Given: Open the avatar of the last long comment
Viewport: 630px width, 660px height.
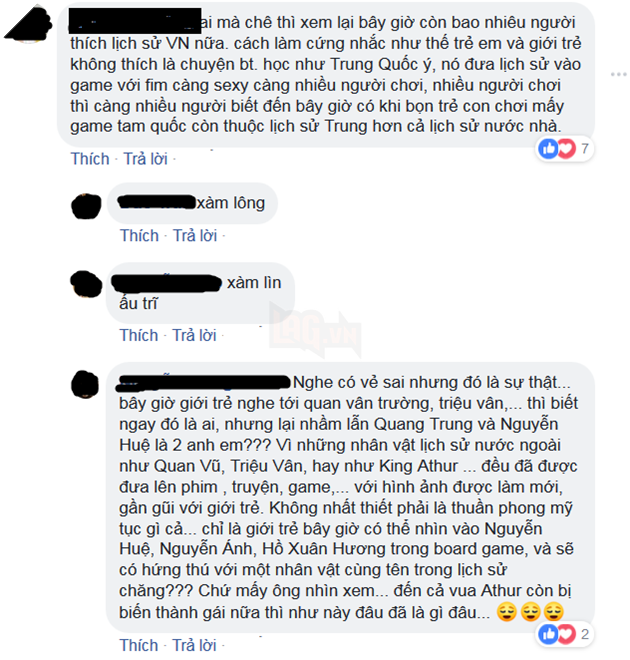Looking at the screenshot, I should (85, 384).
